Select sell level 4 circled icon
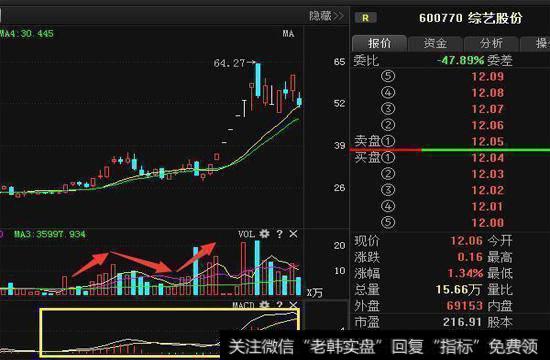The image size is (550, 360). [x=388, y=93]
